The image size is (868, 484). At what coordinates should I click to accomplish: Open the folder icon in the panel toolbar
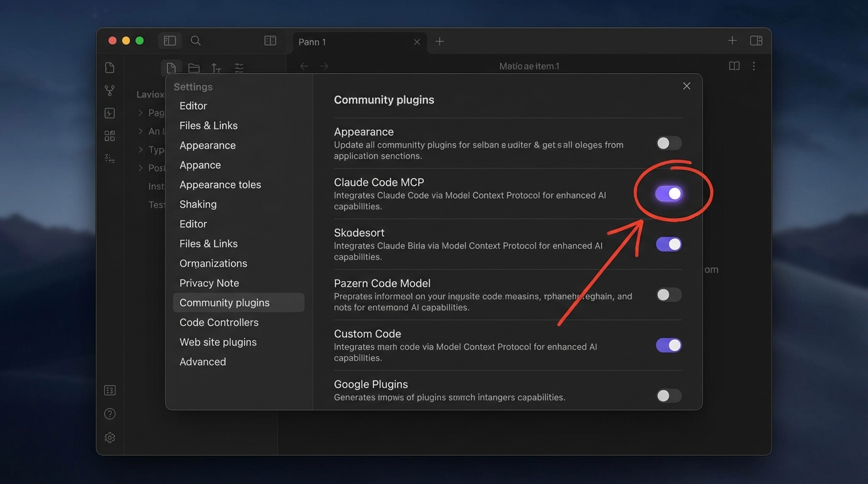pyautogui.click(x=194, y=67)
